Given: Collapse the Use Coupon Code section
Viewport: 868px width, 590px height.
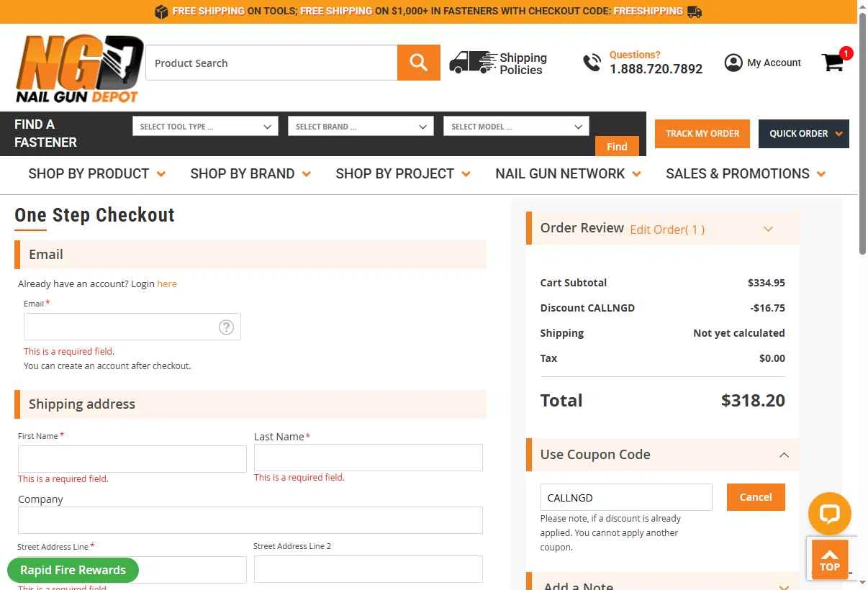Looking at the screenshot, I should (784, 455).
